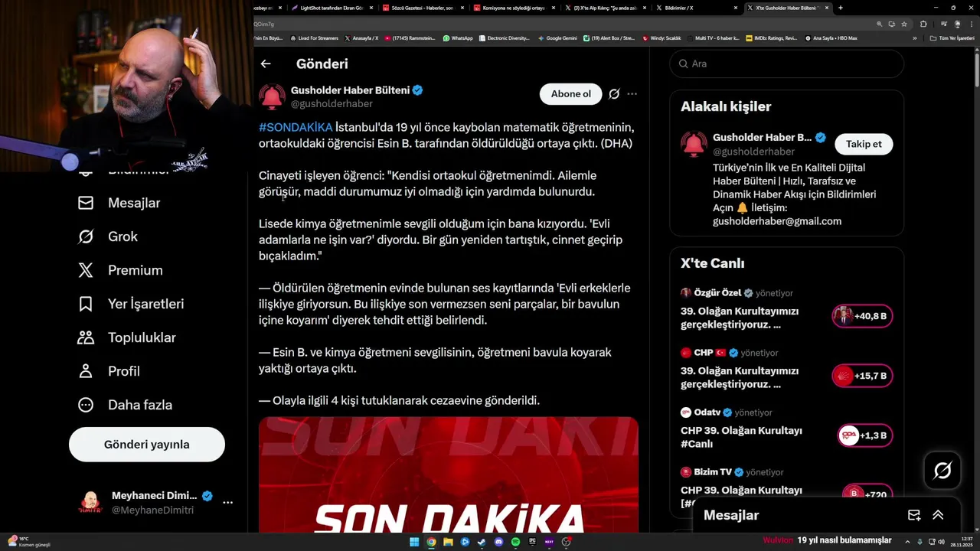Expand the Mesajlar drawer with double chevron
This screenshot has width=980, height=551.
coord(938,515)
